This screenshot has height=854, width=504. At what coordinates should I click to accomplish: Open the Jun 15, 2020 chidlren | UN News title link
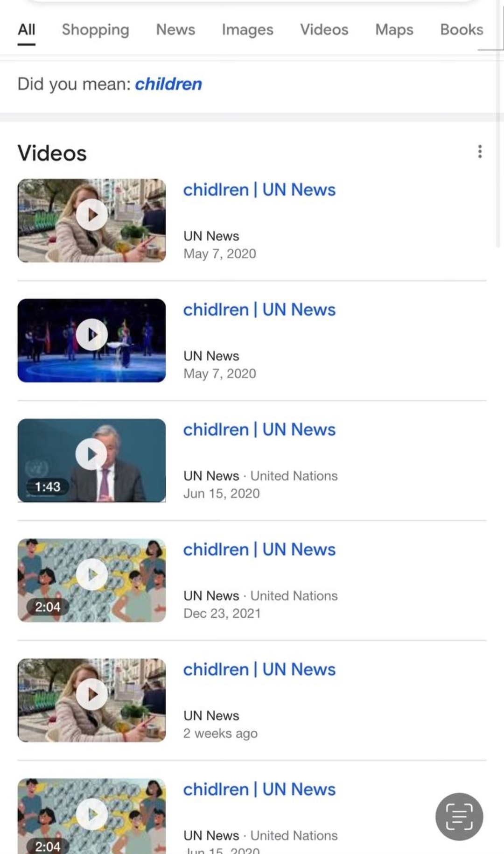(259, 430)
